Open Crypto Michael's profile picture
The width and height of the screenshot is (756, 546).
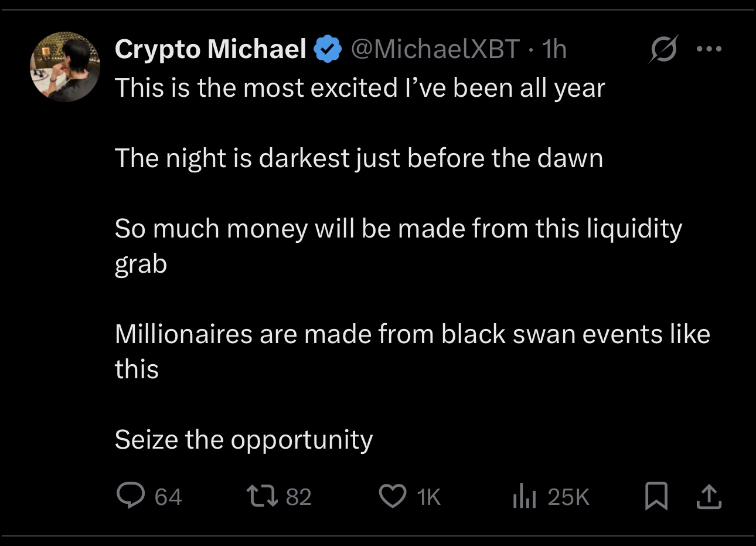(65, 67)
